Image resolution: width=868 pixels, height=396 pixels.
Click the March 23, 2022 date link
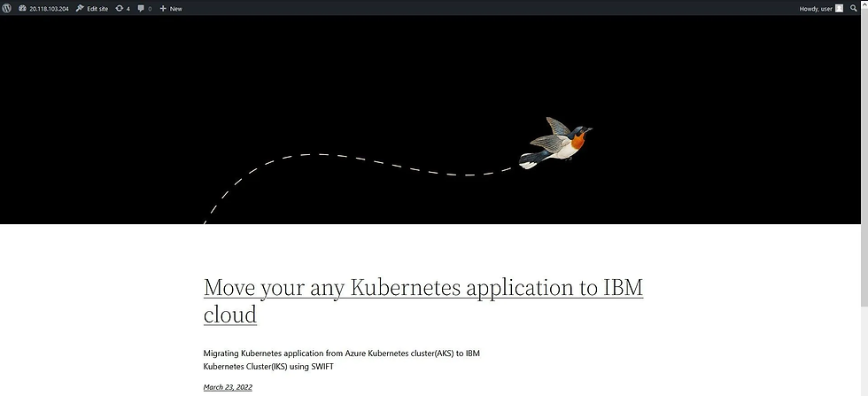pos(228,387)
